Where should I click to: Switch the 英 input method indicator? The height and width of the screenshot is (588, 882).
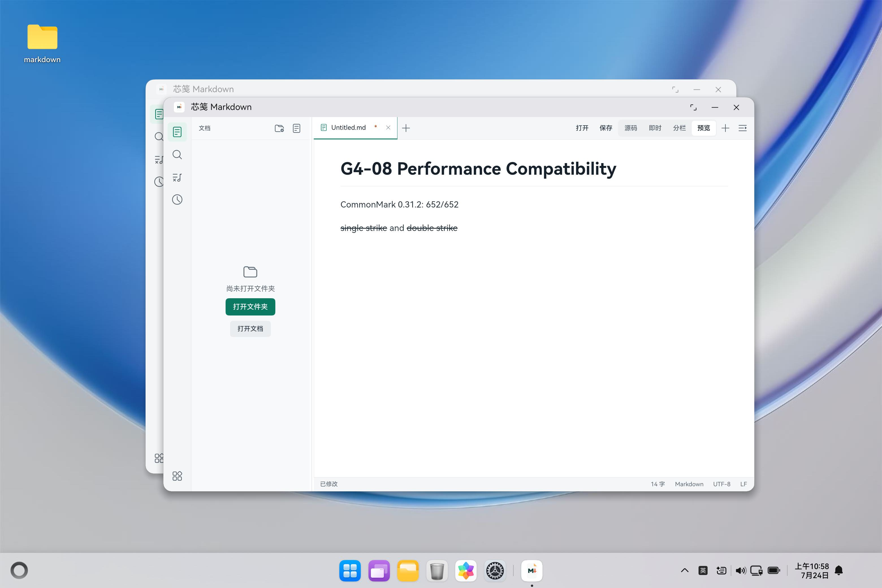click(703, 570)
